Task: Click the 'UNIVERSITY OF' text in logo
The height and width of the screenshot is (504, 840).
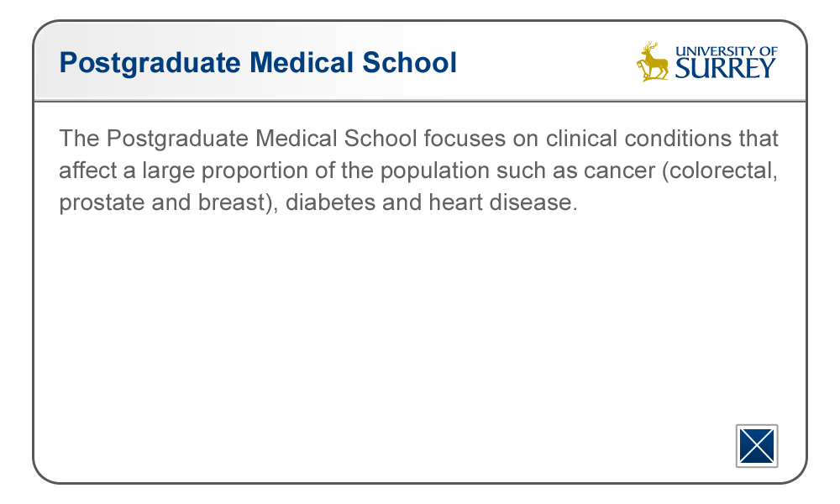Action: (x=726, y=51)
